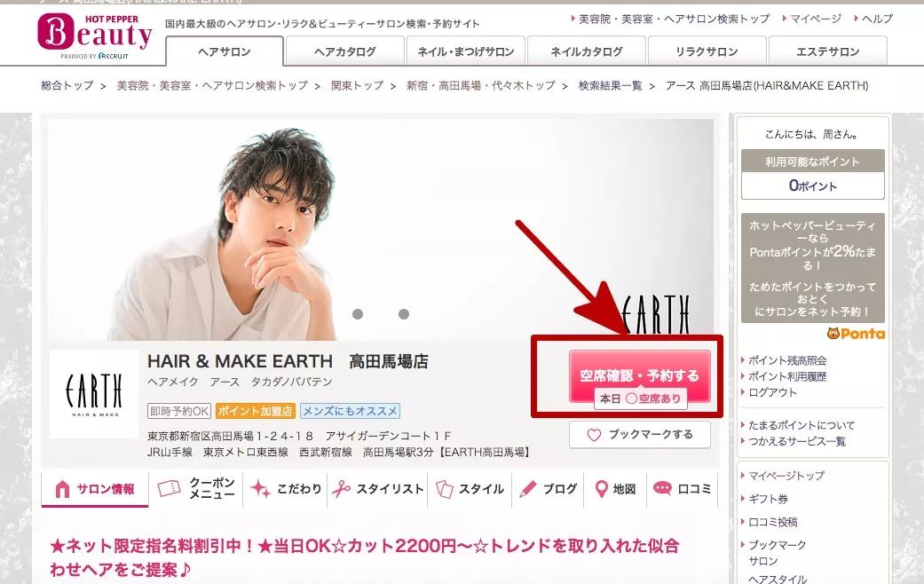The width and height of the screenshot is (924, 584).
Task: Switch to ネイル・まつげサロン tab
Action: [466, 51]
